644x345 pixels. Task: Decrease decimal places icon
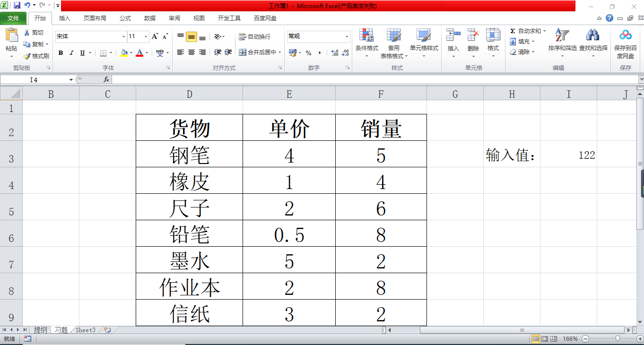pos(346,53)
